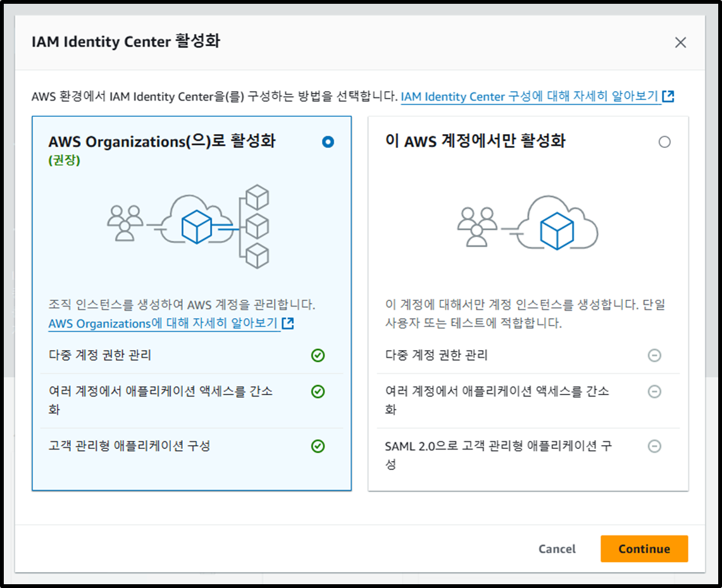
Task: Click the Cancel button
Action: pyautogui.click(x=557, y=548)
